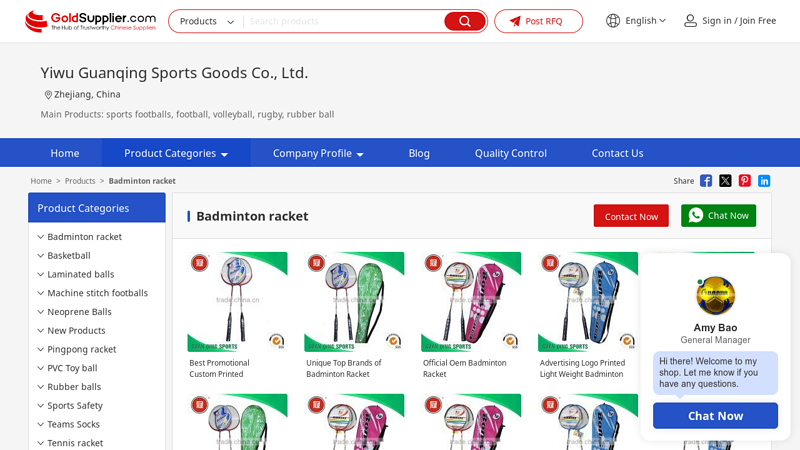This screenshot has width=800, height=450.
Task: Select Pingpong racket category text
Action: [82, 349]
